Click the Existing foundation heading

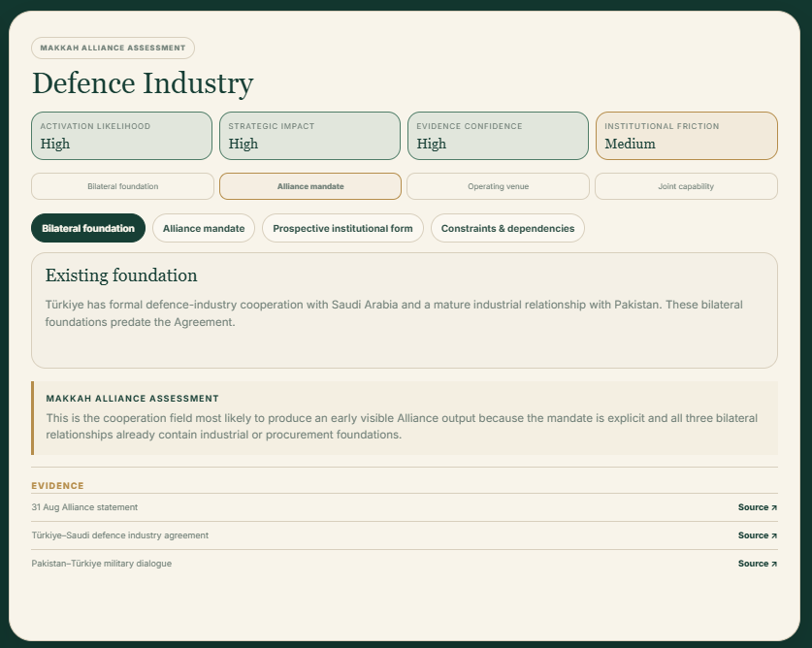(x=121, y=275)
